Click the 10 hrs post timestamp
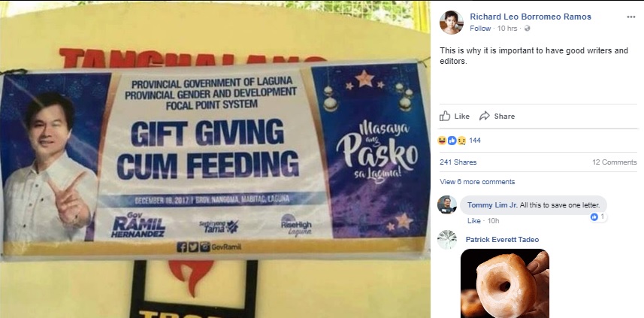 click(x=507, y=29)
